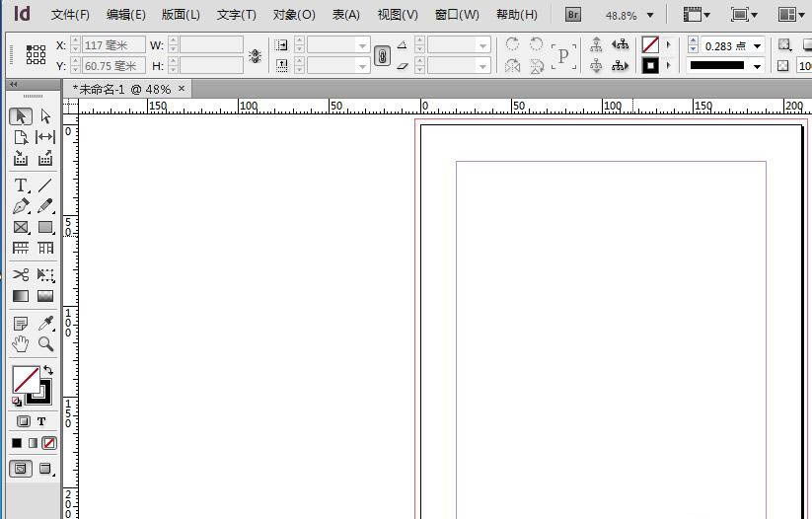Image resolution: width=812 pixels, height=519 pixels.
Task: Click the flip horizontal icon
Action: tap(512, 66)
